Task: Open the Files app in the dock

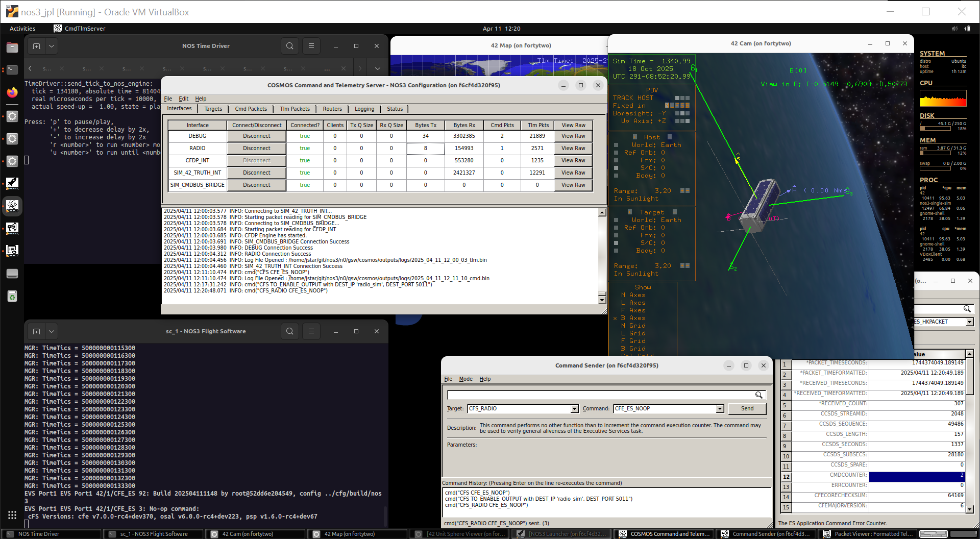Action: click(x=12, y=47)
